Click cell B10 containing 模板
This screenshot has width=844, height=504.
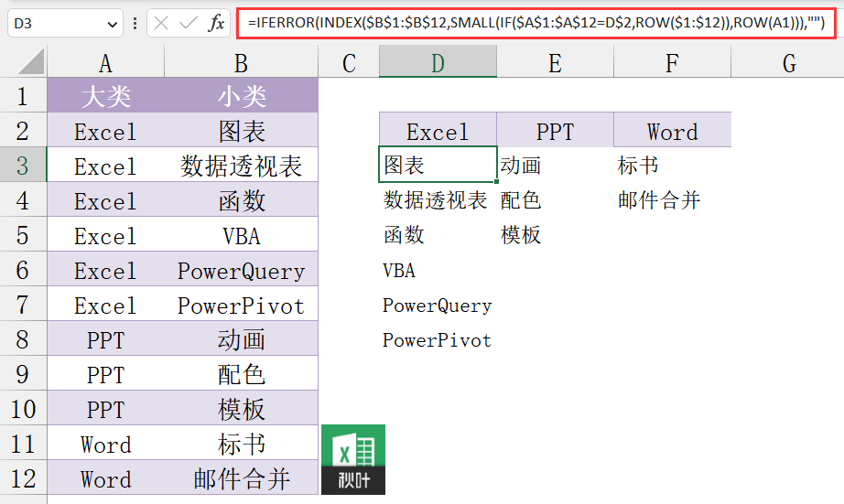[x=241, y=409]
